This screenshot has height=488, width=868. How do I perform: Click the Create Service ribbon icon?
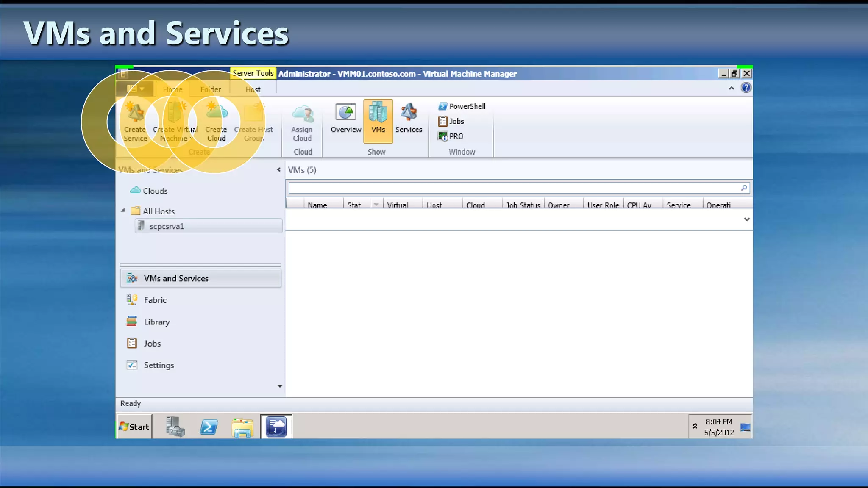point(135,122)
